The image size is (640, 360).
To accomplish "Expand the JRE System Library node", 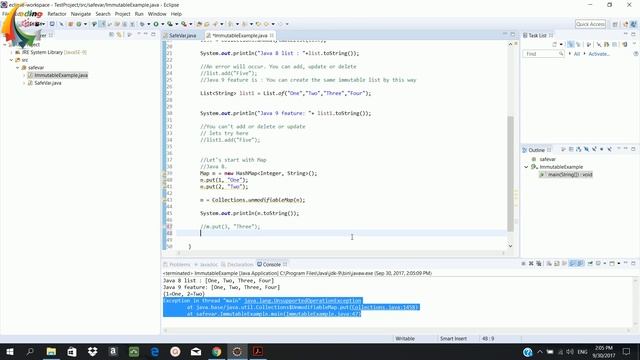I will click(x=11, y=52).
